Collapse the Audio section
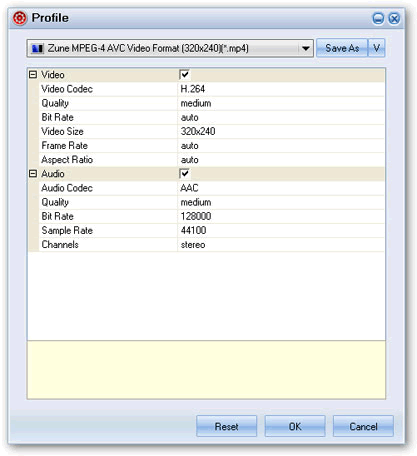 coord(33,173)
